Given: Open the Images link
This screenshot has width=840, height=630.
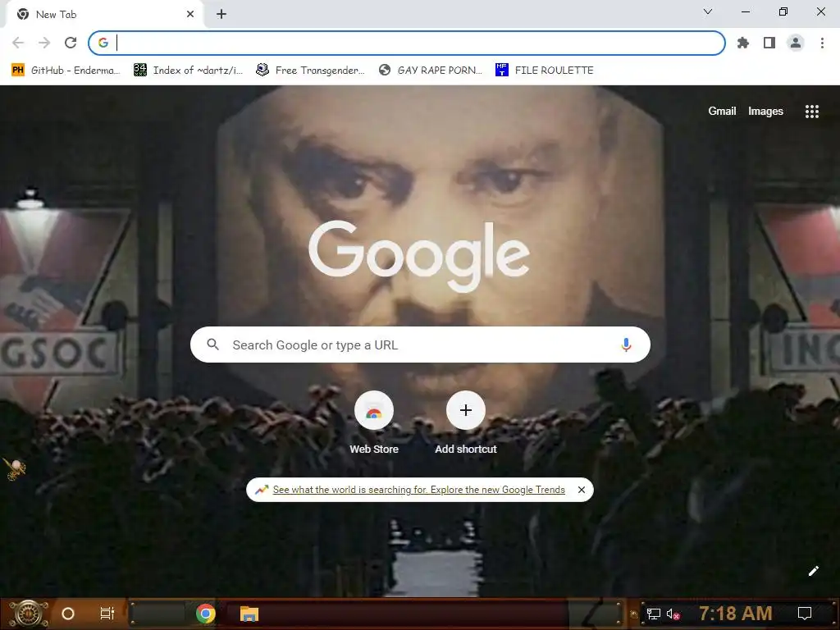Looking at the screenshot, I should 765,111.
